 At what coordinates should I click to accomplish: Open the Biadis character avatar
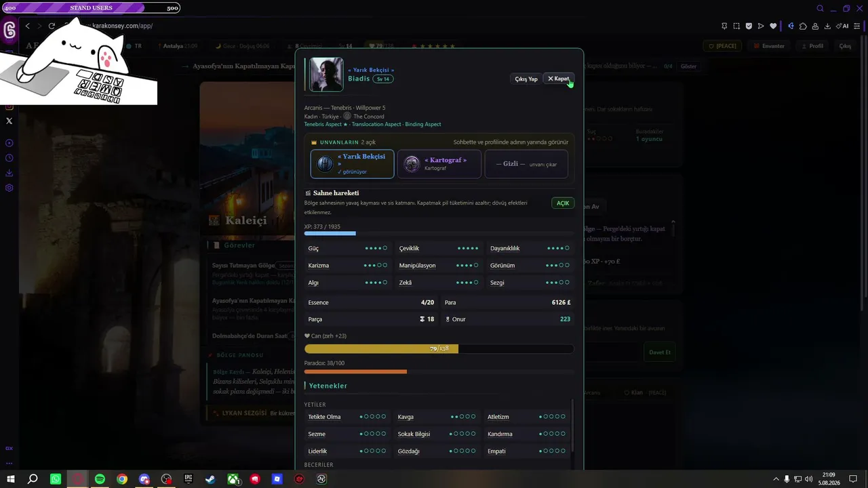(326, 75)
